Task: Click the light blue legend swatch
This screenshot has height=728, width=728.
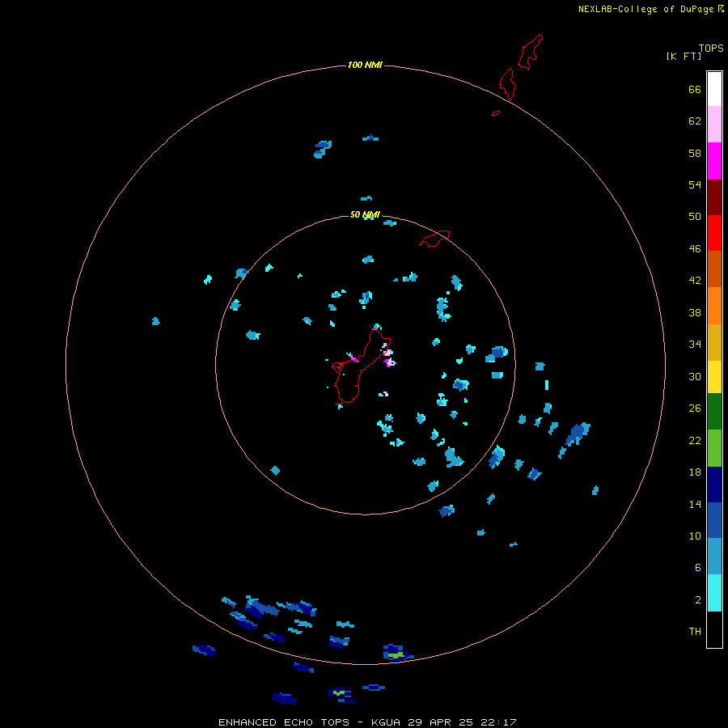Action: 714,557
